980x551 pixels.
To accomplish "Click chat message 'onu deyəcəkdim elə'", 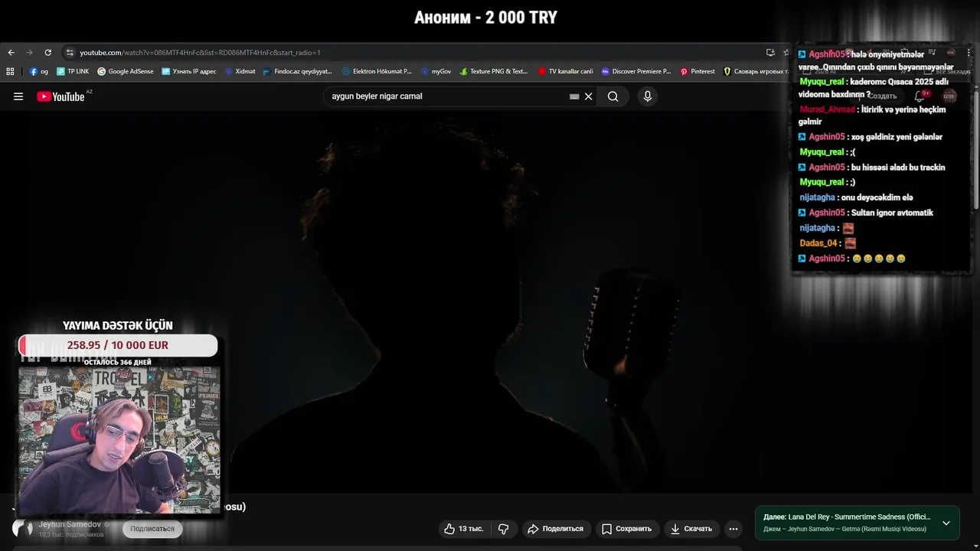I will click(x=877, y=197).
